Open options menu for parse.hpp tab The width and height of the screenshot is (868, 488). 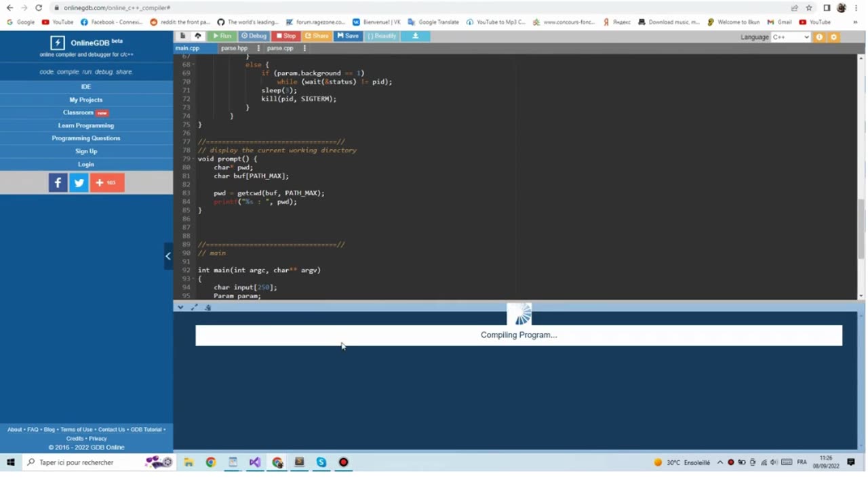(x=258, y=48)
